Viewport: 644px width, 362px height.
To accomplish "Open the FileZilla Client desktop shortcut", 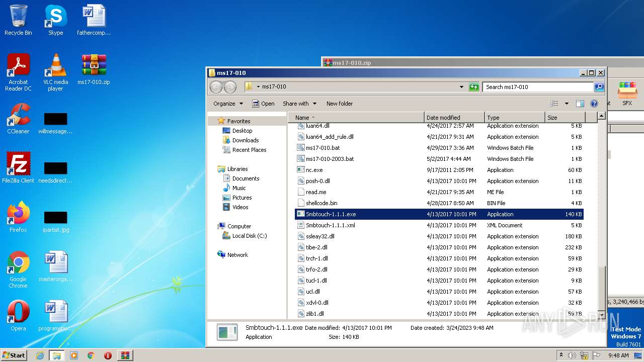I will (18, 168).
